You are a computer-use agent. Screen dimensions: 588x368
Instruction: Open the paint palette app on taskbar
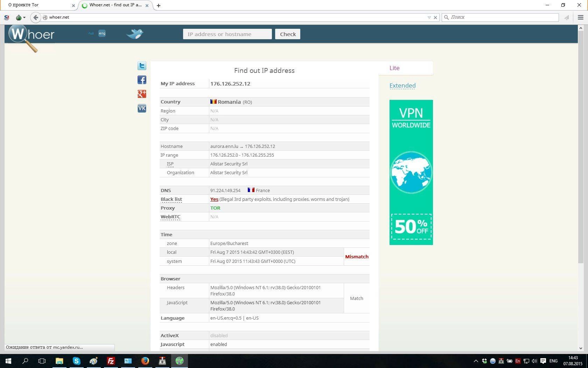coord(93,361)
